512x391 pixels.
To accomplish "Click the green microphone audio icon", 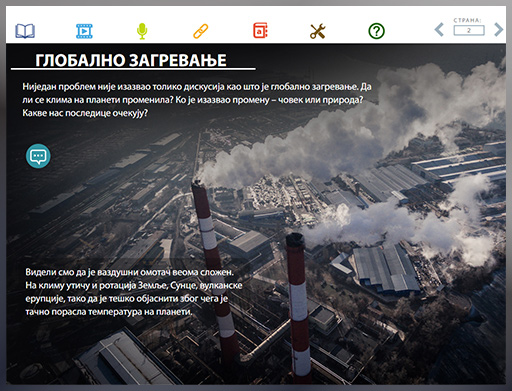I will [x=142, y=31].
